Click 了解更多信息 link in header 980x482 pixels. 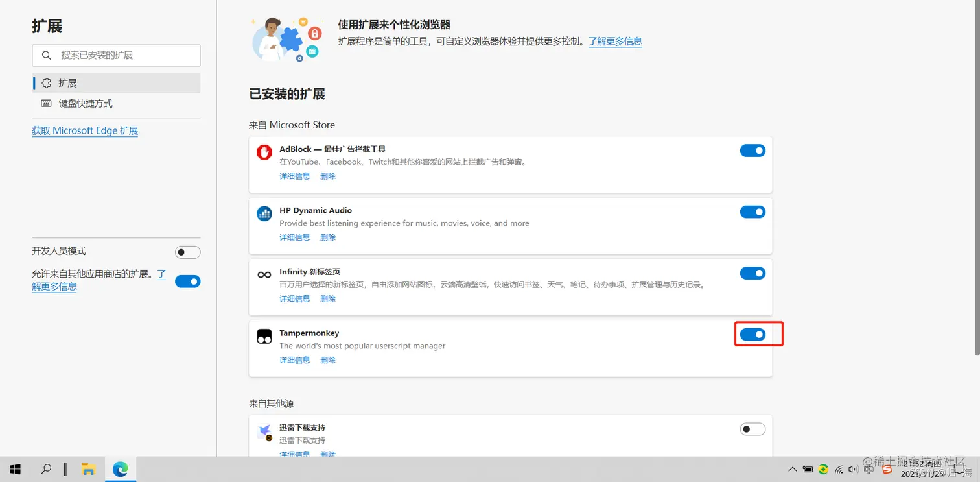[615, 41]
